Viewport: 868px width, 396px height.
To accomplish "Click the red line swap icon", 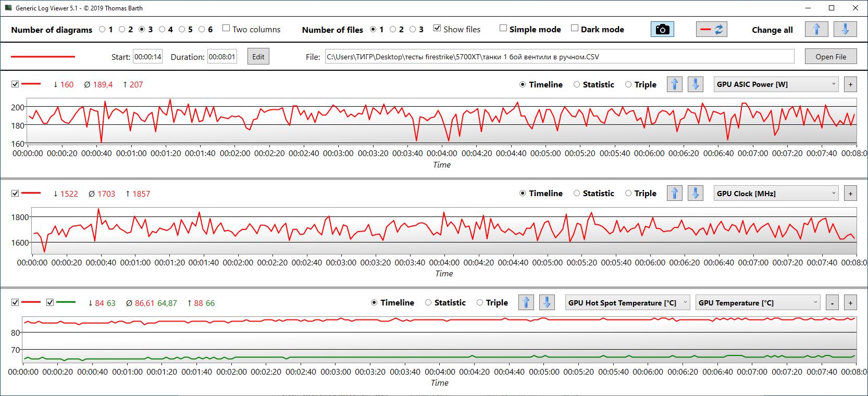I will 712,30.
